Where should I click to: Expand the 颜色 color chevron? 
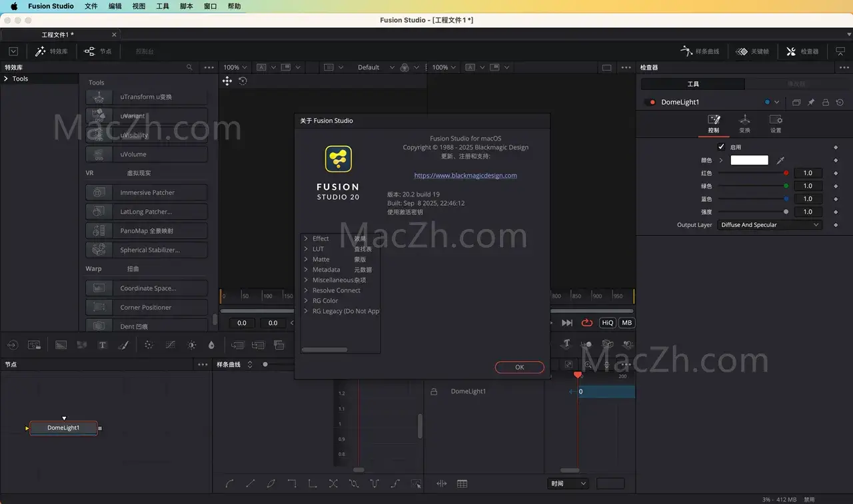coord(720,160)
